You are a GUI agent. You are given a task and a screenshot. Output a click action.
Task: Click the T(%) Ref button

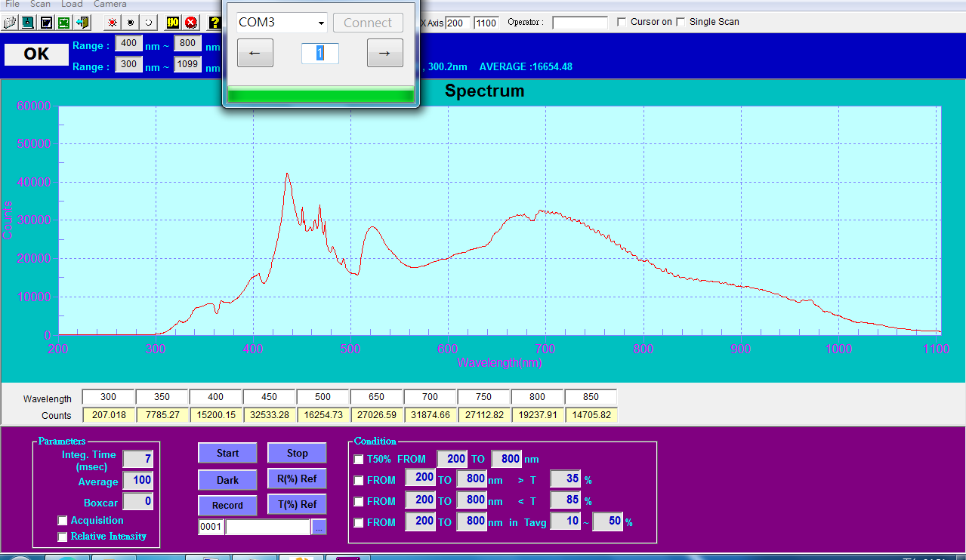coord(297,504)
